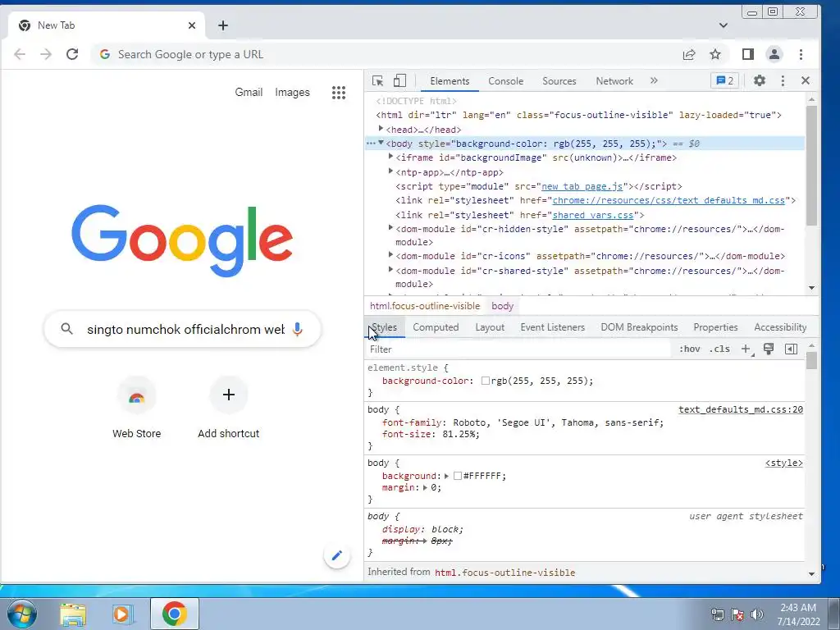The width and height of the screenshot is (840, 630).
Task: Open the text_defaults_md.css href link
Action: [669, 200]
